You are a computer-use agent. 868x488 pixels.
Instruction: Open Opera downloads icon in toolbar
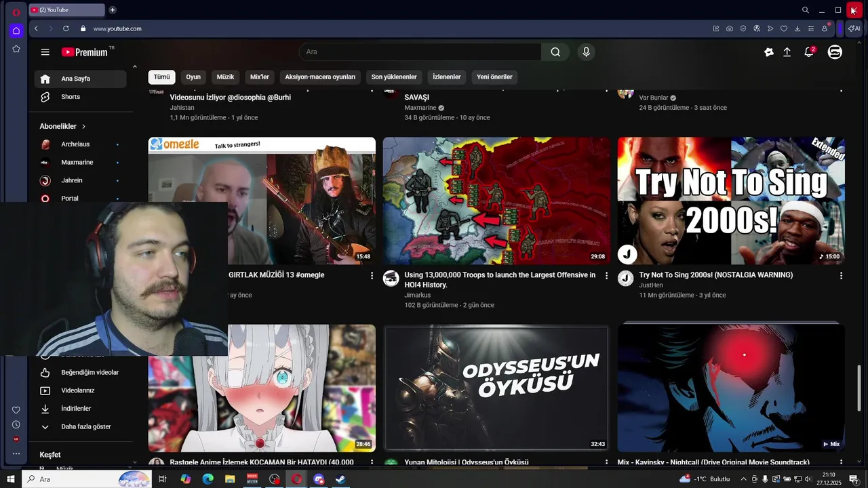click(x=797, y=28)
